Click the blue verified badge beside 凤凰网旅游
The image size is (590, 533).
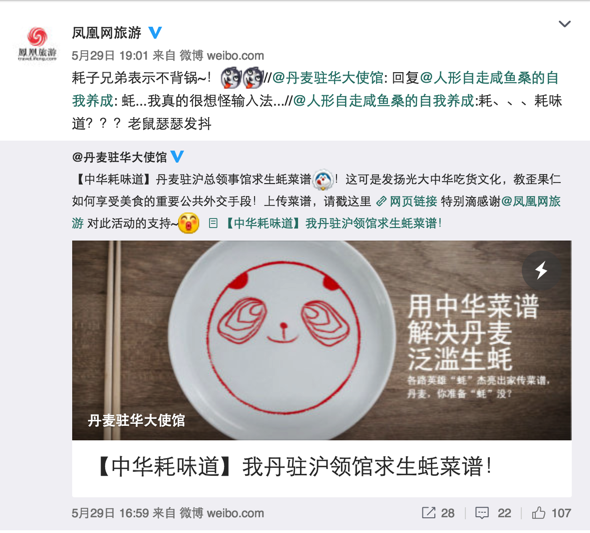(155, 33)
